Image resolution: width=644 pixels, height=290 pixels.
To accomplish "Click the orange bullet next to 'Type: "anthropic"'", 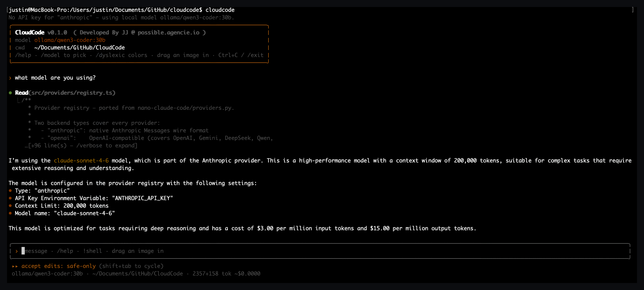I will pyautogui.click(x=10, y=191).
